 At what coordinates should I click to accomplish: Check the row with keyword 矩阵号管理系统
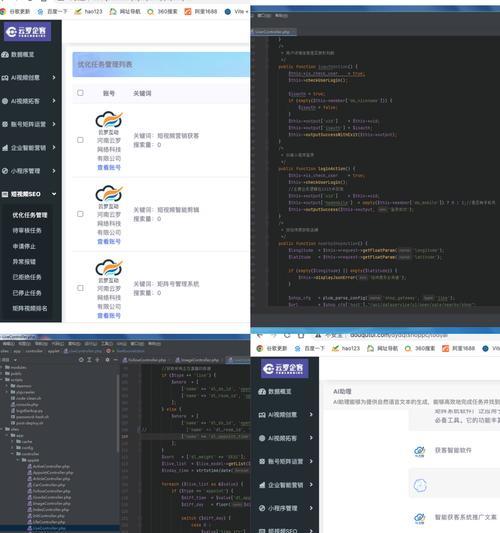click(x=80, y=288)
